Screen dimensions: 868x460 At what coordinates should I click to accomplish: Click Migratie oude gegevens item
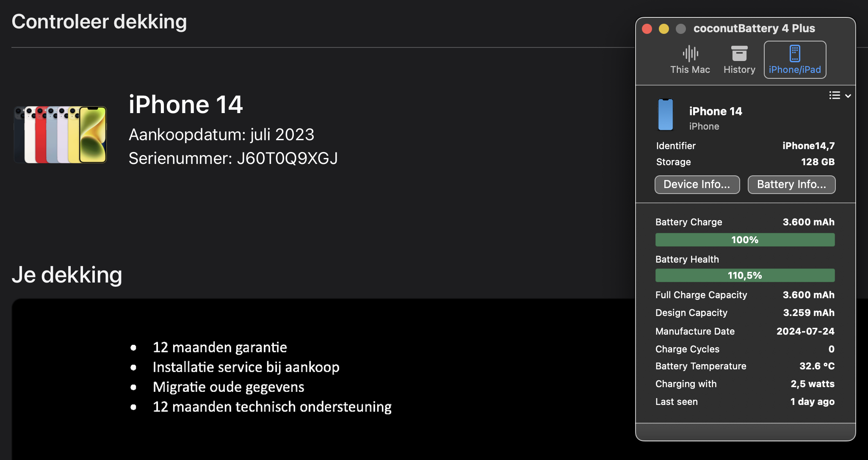[228, 387]
